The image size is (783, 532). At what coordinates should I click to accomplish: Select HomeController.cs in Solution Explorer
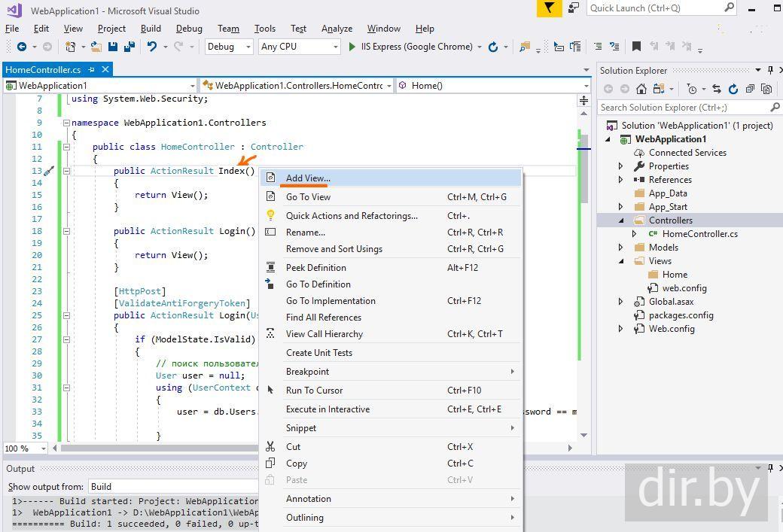[699, 234]
